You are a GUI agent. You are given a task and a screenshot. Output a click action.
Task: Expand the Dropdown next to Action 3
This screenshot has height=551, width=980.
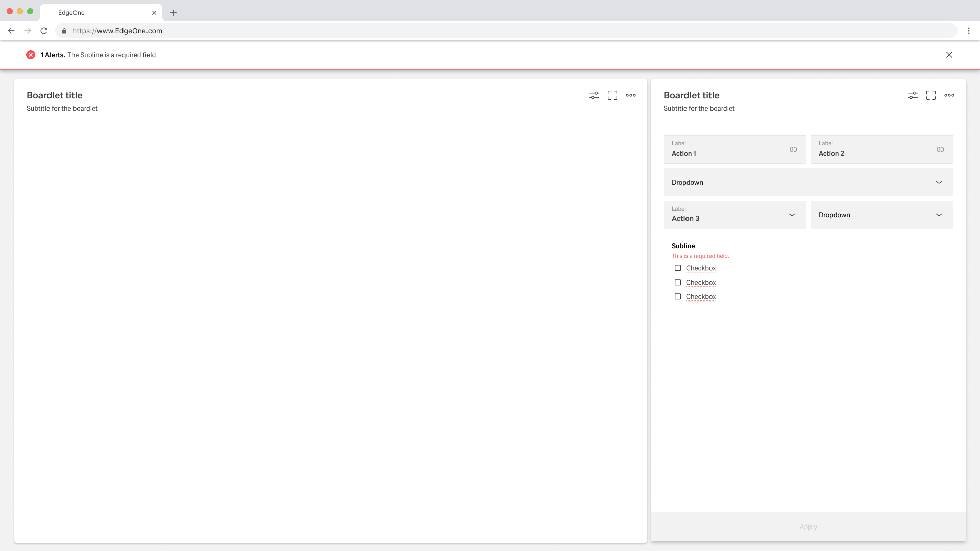coord(881,215)
